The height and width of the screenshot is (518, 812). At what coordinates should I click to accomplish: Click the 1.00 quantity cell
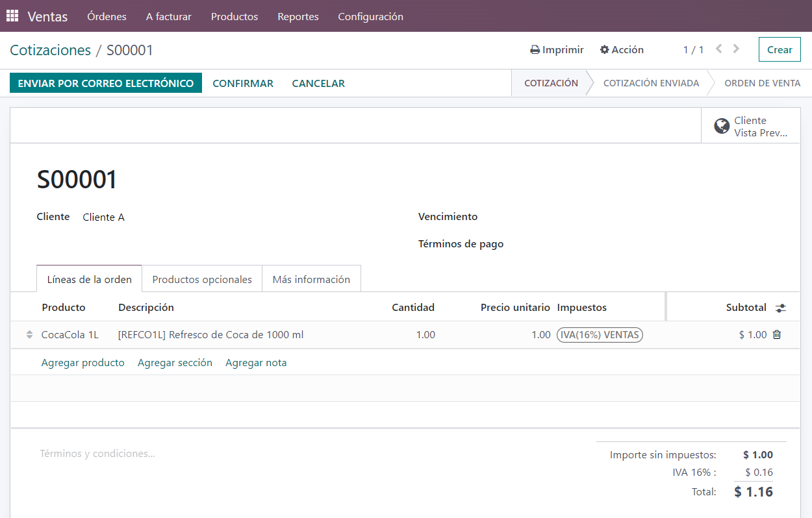[425, 335]
